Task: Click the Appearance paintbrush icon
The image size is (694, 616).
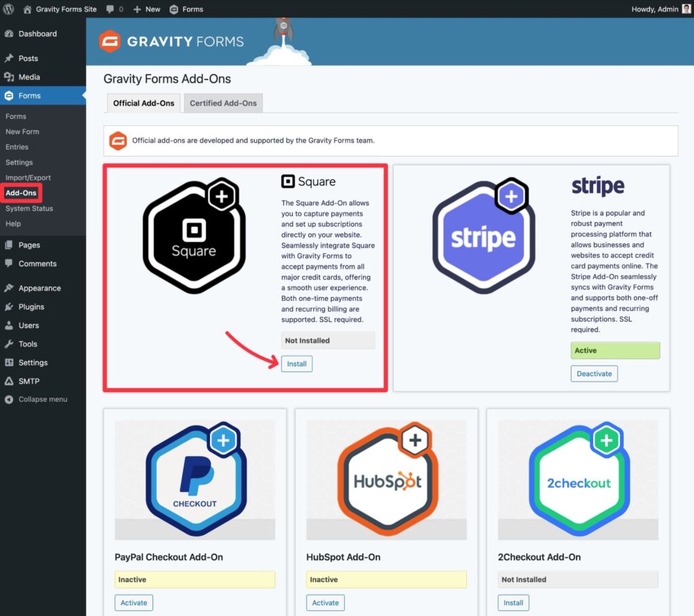Action: coord(9,288)
